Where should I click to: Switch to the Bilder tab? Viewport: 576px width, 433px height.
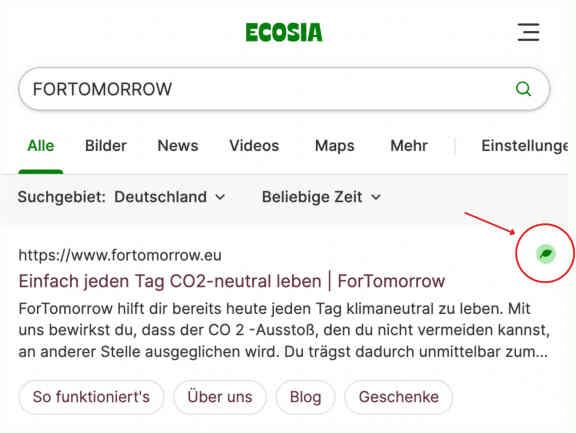(106, 146)
